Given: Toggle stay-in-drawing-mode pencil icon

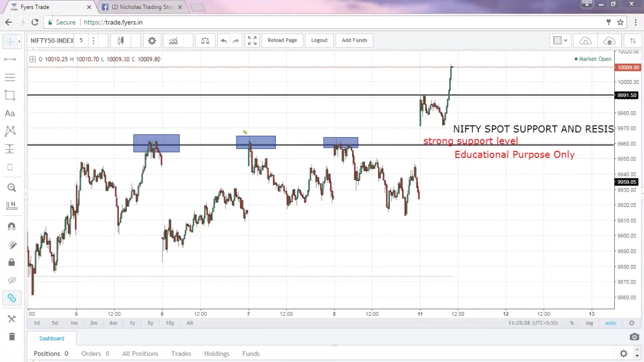Looking at the screenshot, I should pyautogui.click(x=12, y=245).
